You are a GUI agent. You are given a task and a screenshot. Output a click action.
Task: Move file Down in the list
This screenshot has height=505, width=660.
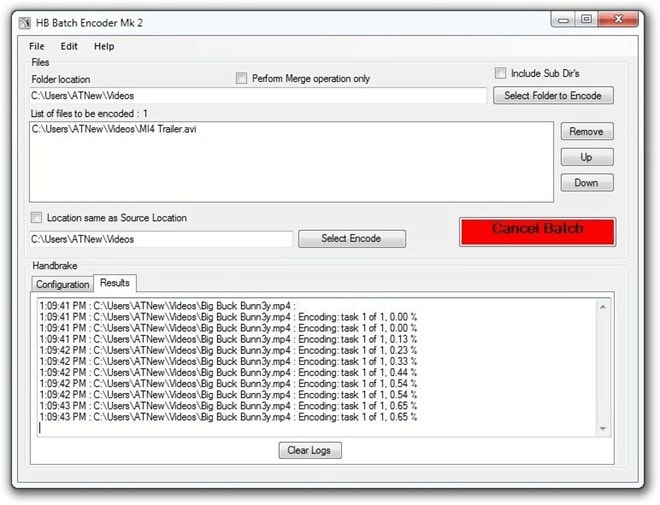click(587, 183)
